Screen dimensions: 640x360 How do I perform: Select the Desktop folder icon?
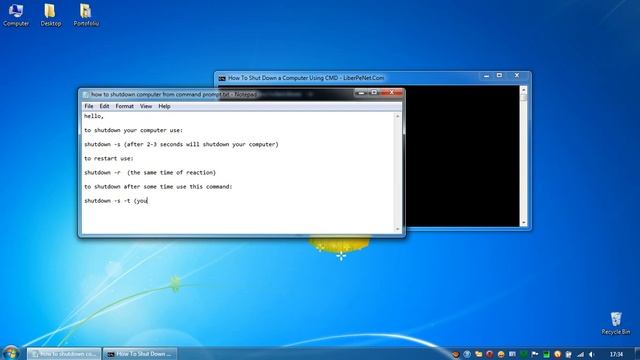tap(50, 15)
